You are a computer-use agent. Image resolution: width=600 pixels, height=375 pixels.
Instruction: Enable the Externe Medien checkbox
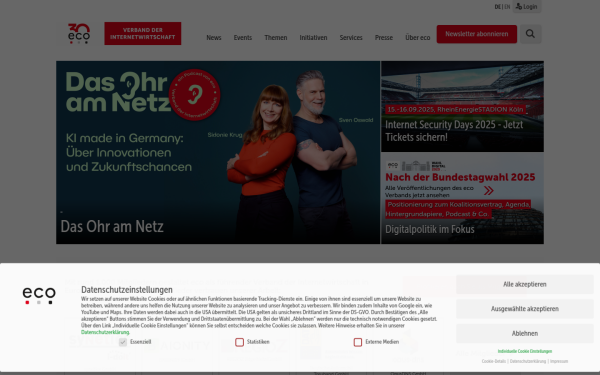tap(358, 342)
